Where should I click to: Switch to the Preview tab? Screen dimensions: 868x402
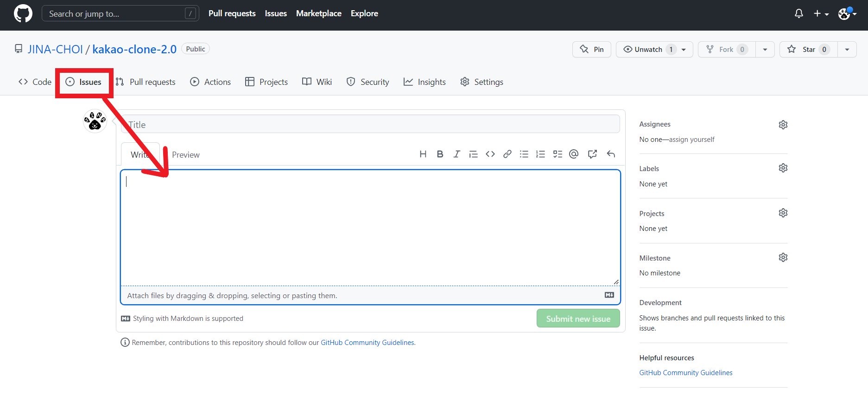click(x=185, y=155)
